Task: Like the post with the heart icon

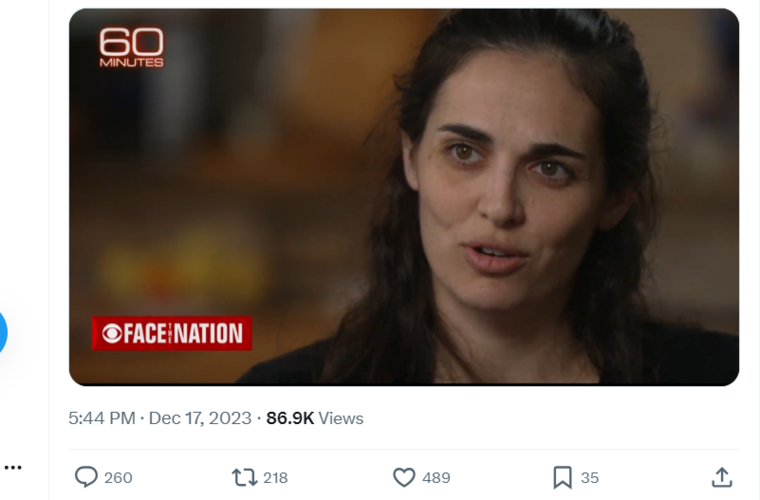Action: click(x=404, y=477)
